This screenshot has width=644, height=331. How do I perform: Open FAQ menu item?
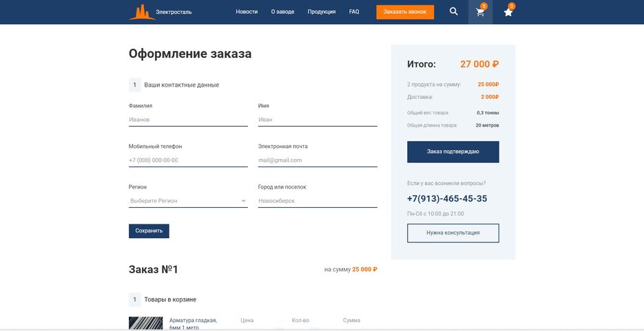[354, 12]
